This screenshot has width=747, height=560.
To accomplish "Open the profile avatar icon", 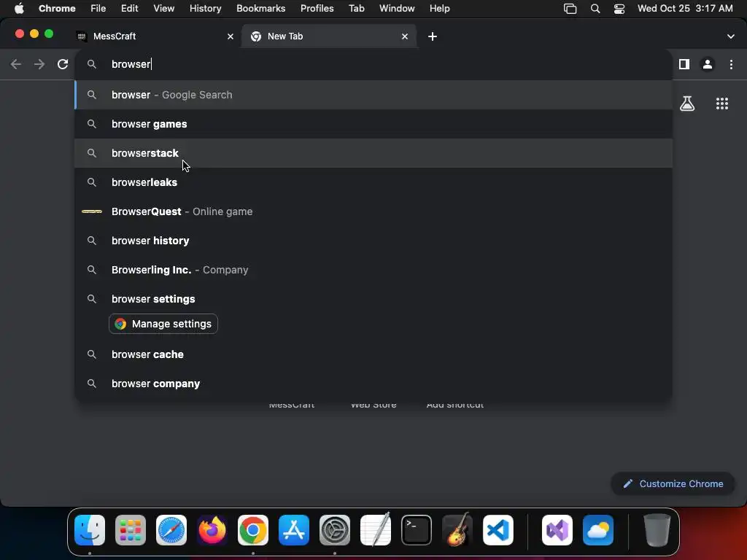I will (x=707, y=64).
